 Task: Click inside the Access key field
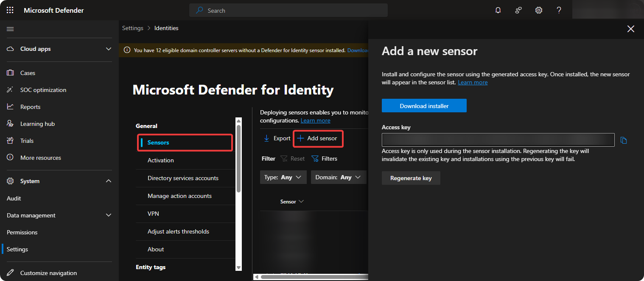tap(498, 140)
